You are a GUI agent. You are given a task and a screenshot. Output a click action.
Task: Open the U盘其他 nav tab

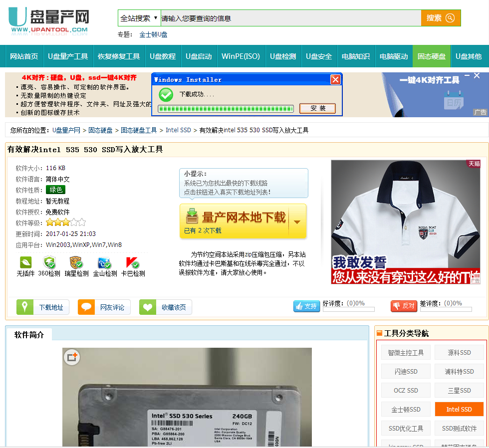(x=469, y=56)
